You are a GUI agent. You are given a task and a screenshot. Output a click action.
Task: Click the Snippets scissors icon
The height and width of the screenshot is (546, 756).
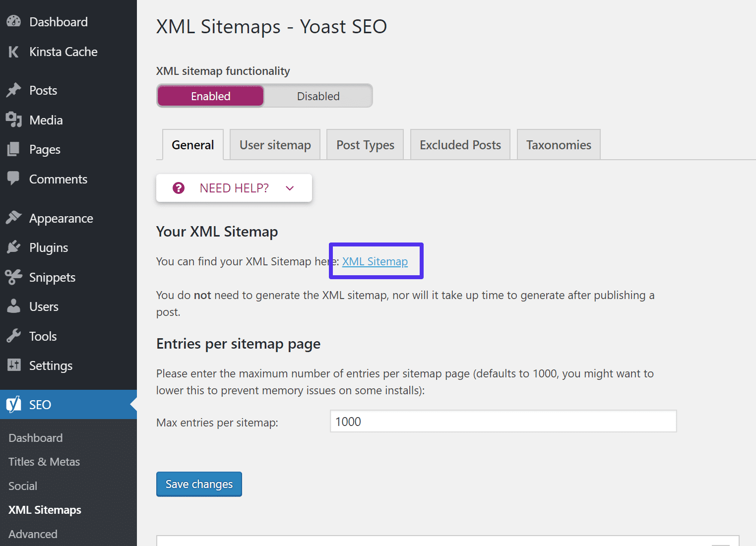pyautogui.click(x=14, y=277)
